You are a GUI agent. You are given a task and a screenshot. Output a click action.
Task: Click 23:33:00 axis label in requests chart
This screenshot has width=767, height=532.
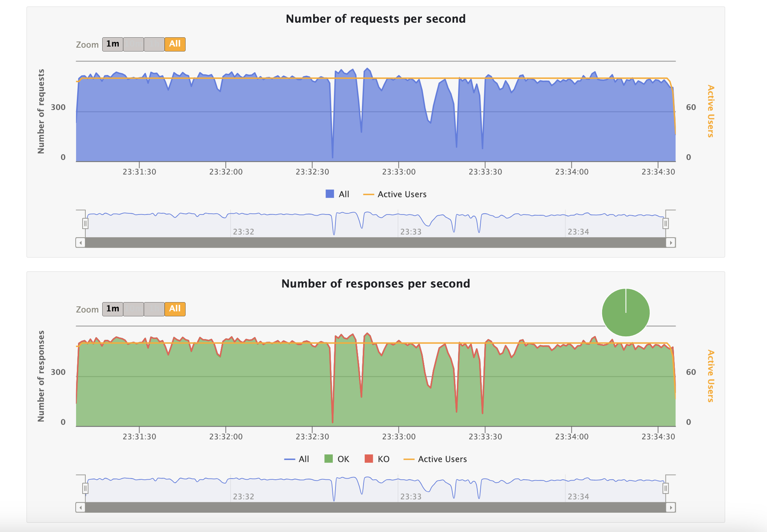pyautogui.click(x=399, y=172)
